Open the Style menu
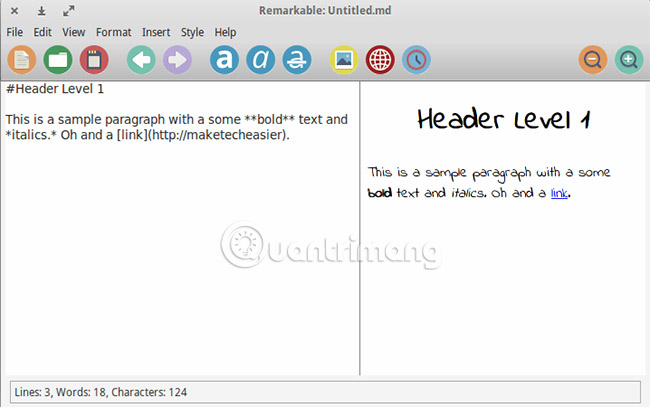This screenshot has height=407, width=650. [192, 32]
